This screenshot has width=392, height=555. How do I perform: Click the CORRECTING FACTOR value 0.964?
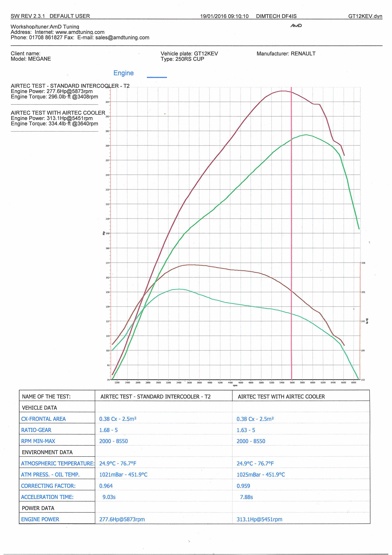coord(106,486)
